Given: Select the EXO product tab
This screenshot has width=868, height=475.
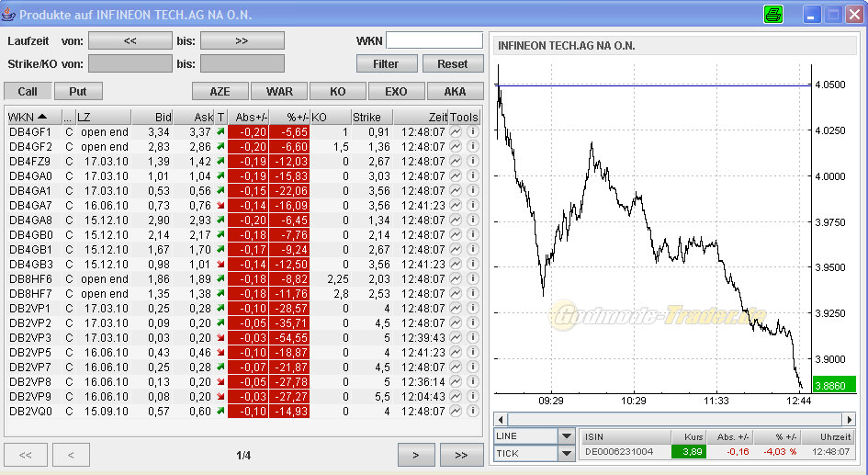Looking at the screenshot, I should (397, 91).
